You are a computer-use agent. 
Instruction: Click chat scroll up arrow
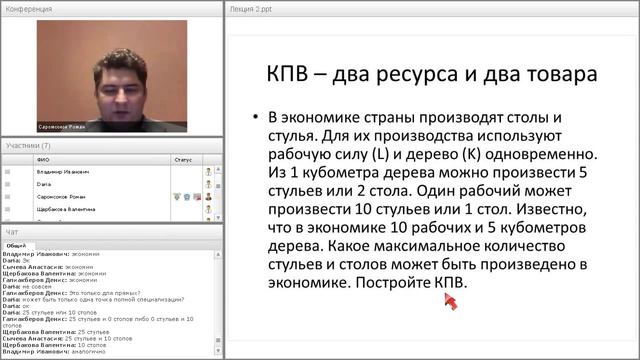click(x=218, y=255)
